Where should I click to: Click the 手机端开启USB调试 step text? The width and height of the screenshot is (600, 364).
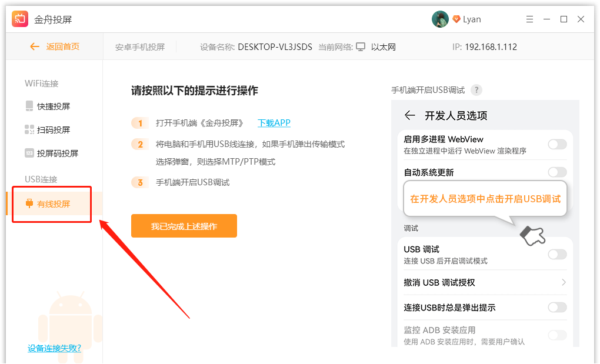click(192, 182)
